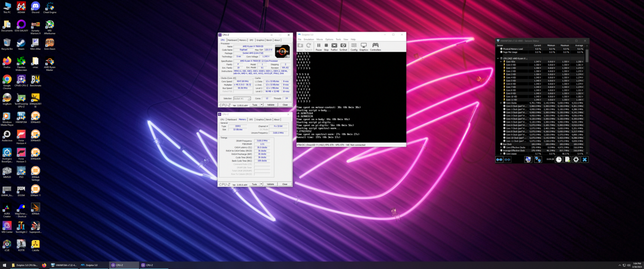The image size is (644, 269).
Task: Open Tools dropdown arrow in upper CPU-Z window
Action: pos(261,105)
